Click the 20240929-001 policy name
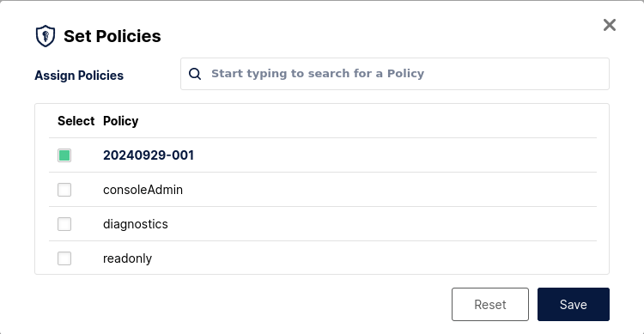The image size is (644, 334). [149, 155]
